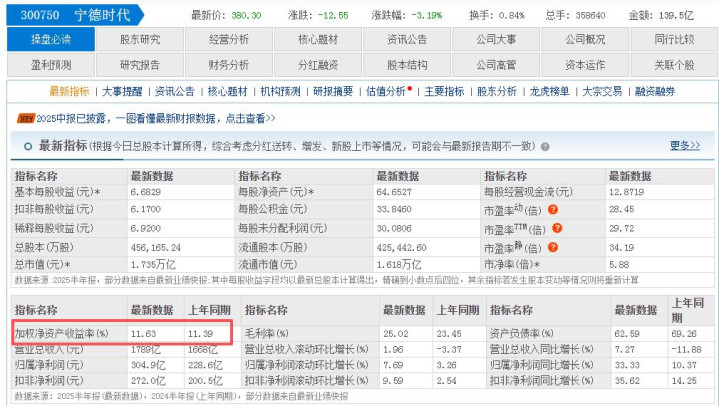Click the 最新价 value 380.30
719x406 pixels.
[246, 15]
